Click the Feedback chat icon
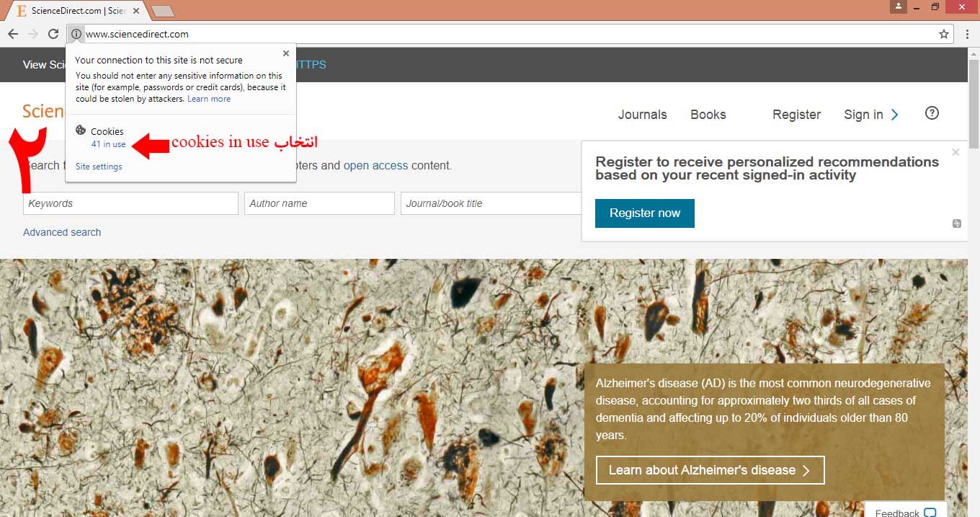Screen dimensions: 980x517 [930, 513]
